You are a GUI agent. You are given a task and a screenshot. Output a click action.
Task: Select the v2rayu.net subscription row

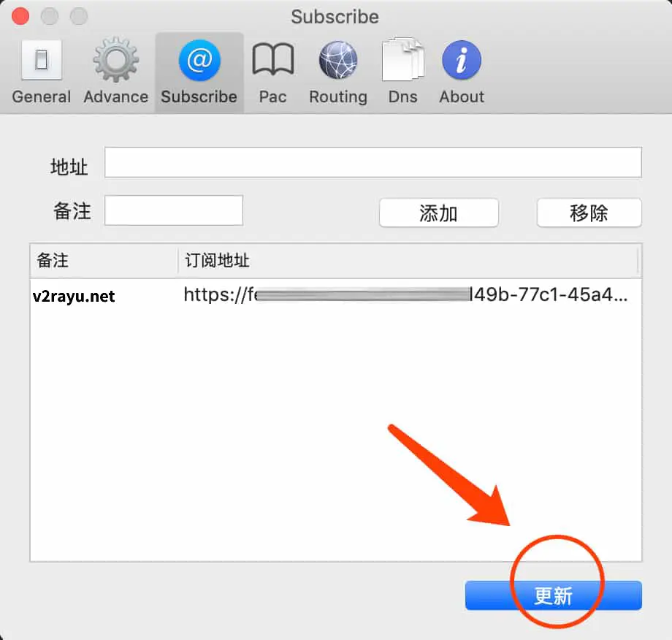coord(335,295)
